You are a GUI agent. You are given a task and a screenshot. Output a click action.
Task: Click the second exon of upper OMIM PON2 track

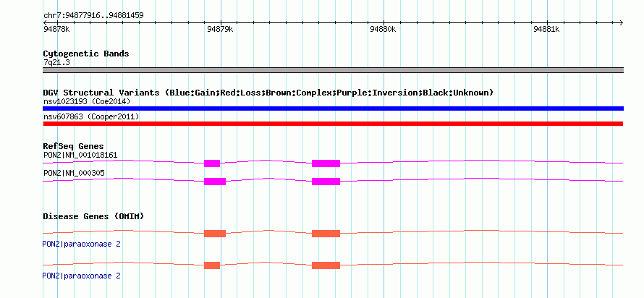[326, 234]
